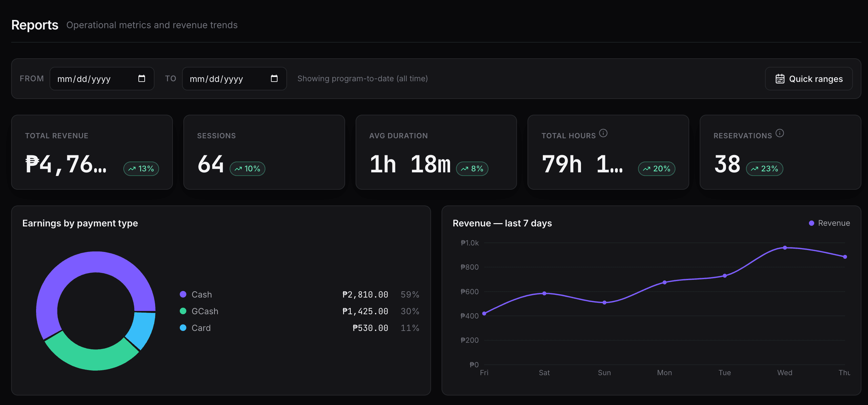Click the SESSIONS card label
This screenshot has width=868, height=405.
coord(216,136)
